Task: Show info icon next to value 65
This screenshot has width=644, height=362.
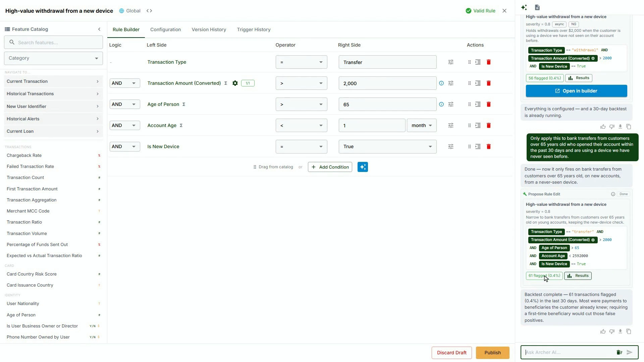Action: pyautogui.click(x=441, y=104)
